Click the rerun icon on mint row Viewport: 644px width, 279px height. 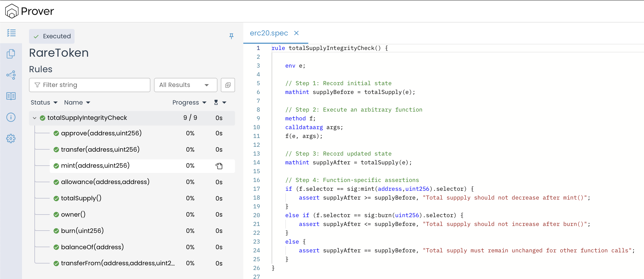[219, 166]
